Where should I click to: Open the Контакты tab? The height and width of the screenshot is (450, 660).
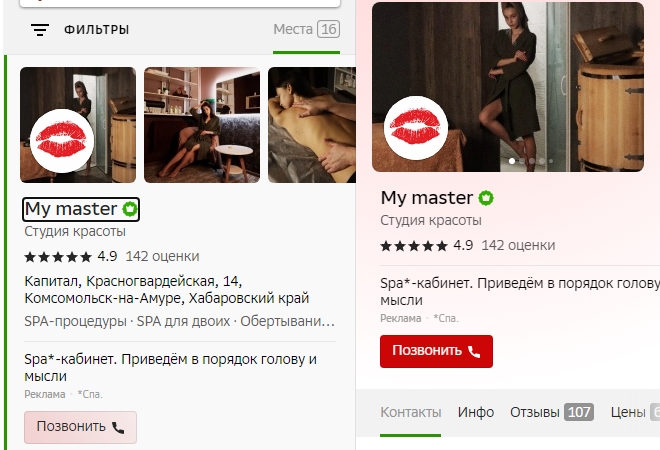pos(410,412)
